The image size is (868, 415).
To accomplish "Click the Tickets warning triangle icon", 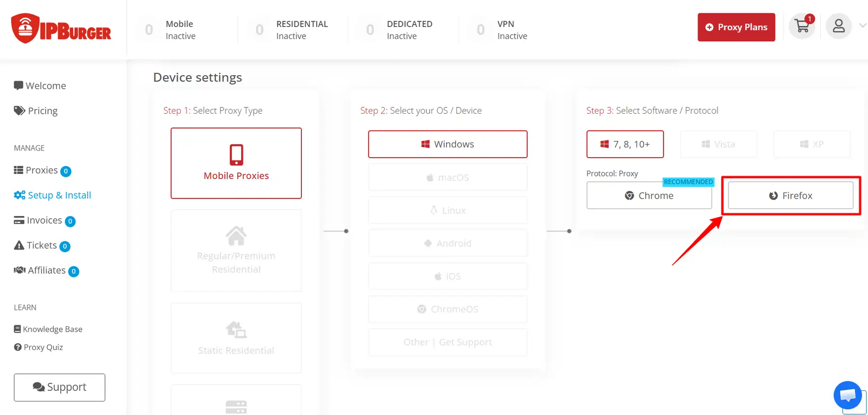I will pyautogui.click(x=19, y=245).
